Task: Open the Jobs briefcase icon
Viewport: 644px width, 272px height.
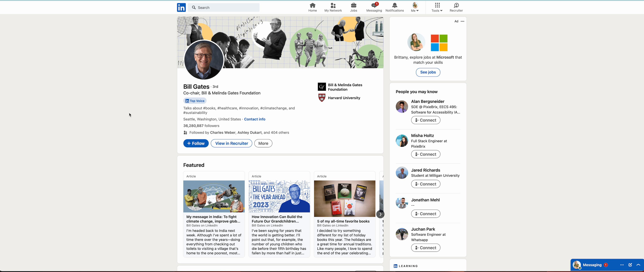Action: tap(353, 8)
